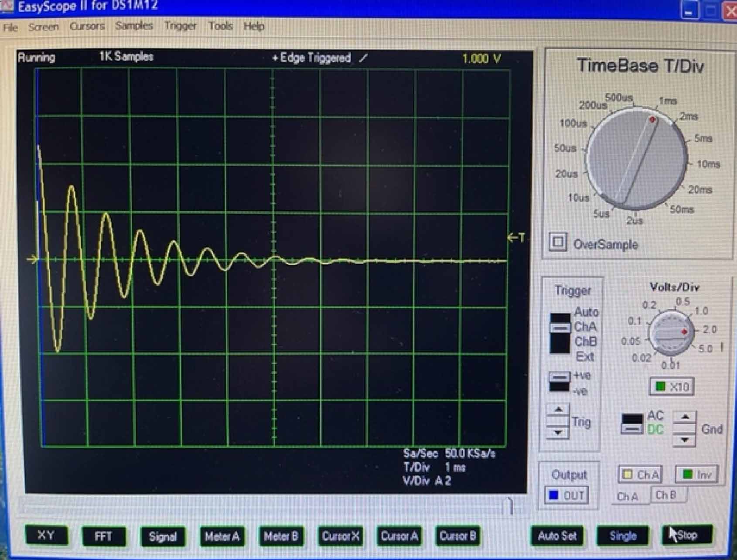Toggle the Inv invert checkbox
The height and width of the screenshot is (560, 737).
pos(697,474)
